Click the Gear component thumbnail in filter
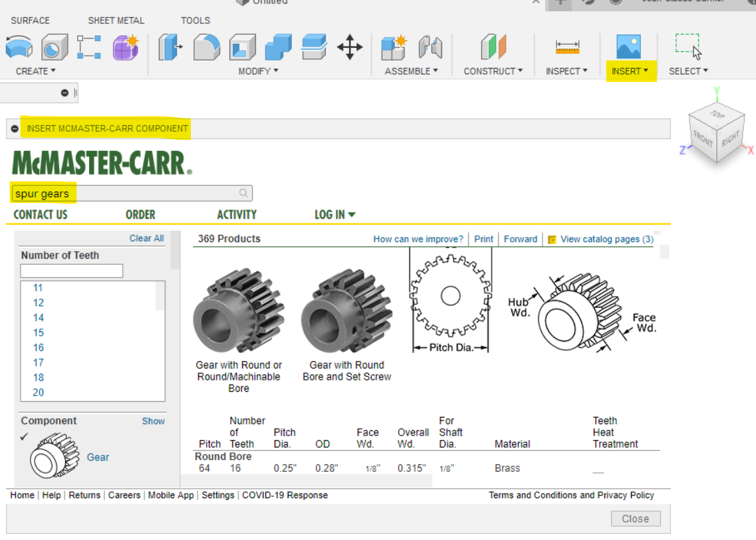 [x=55, y=456]
